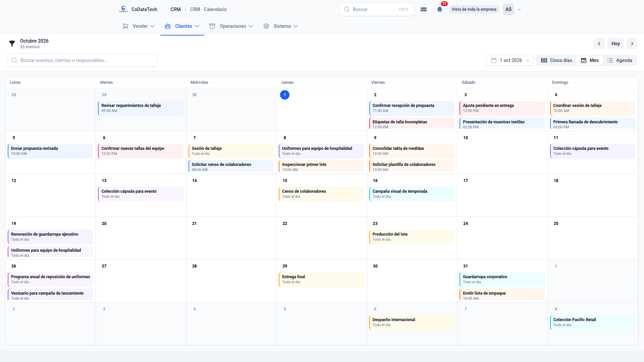
Task: Click the Operaciones archive box icon
Action: click(x=212, y=26)
